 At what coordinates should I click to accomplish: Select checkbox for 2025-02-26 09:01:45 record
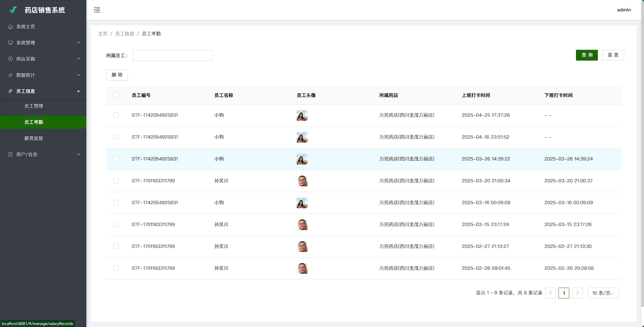click(x=116, y=268)
